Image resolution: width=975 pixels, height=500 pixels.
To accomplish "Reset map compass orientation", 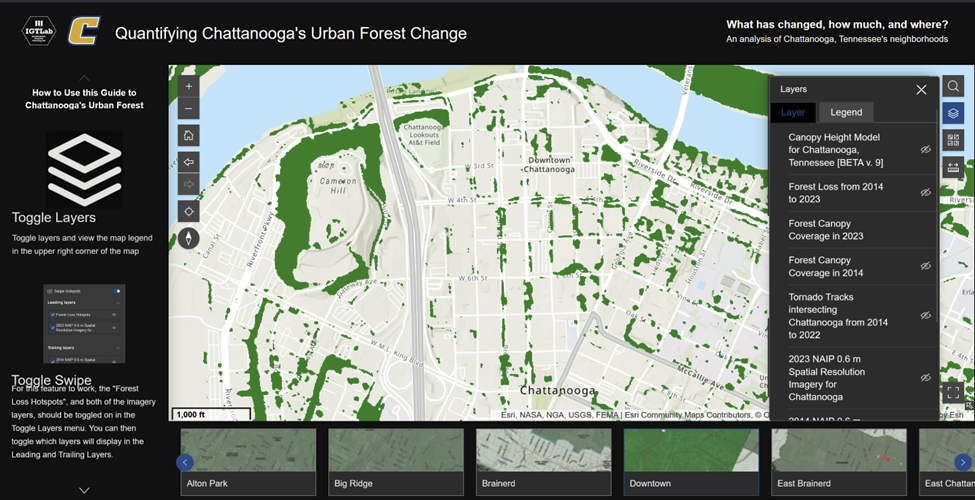I will point(189,238).
